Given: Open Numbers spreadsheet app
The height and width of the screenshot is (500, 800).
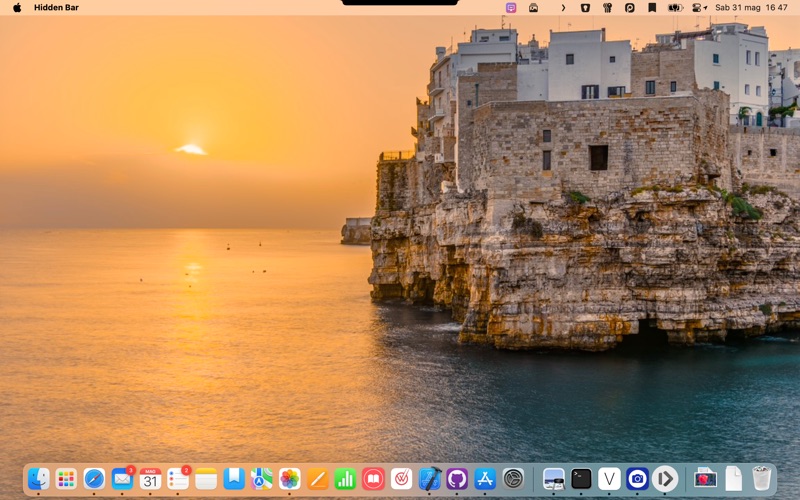Looking at the screenshot, I should click(345, 479).
